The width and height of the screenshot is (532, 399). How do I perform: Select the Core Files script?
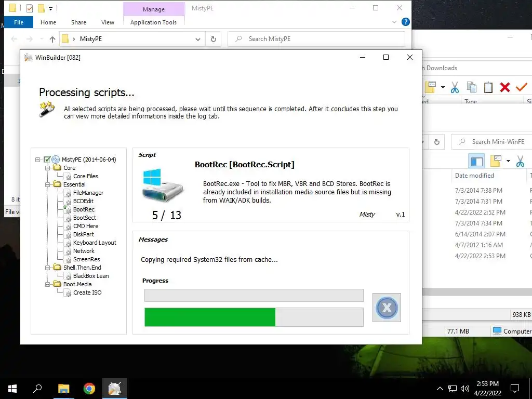[x=86, y=176]
